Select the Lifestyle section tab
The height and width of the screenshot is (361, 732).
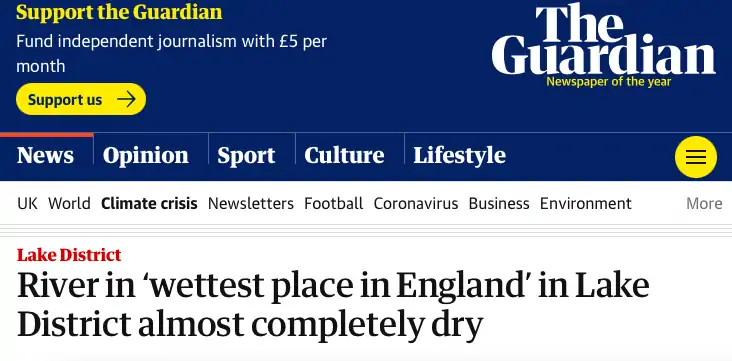[x=459, y=156]
